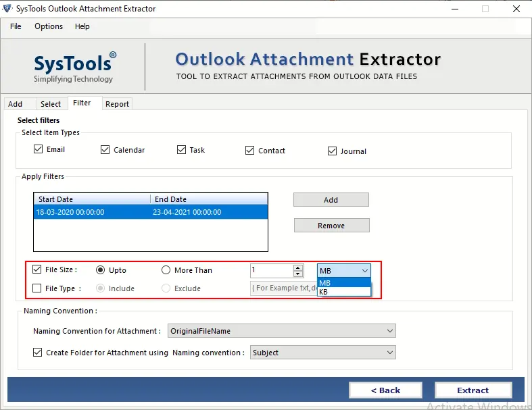Select the 18-03-2020 date range row
This screenshot has height=410, width=532.
coord(151,212)
